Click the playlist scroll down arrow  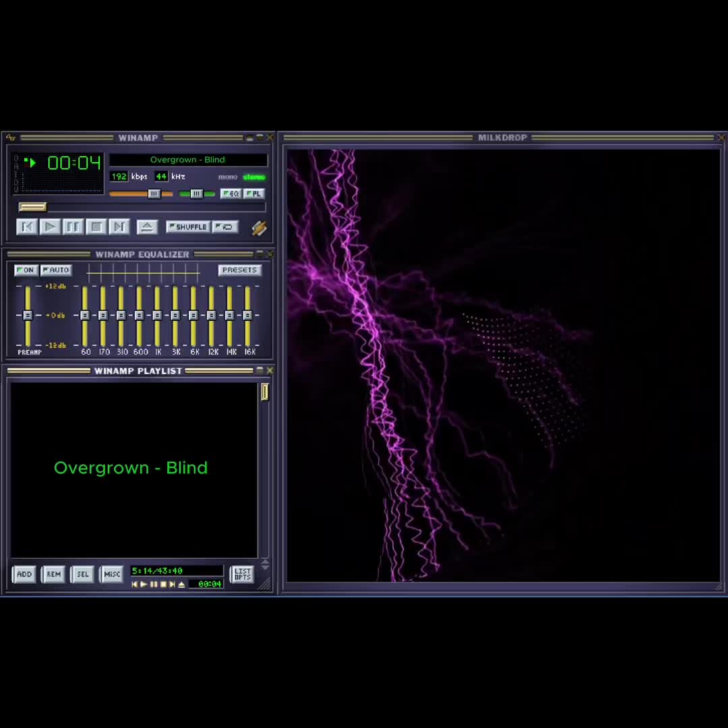(x=265, y=568)
